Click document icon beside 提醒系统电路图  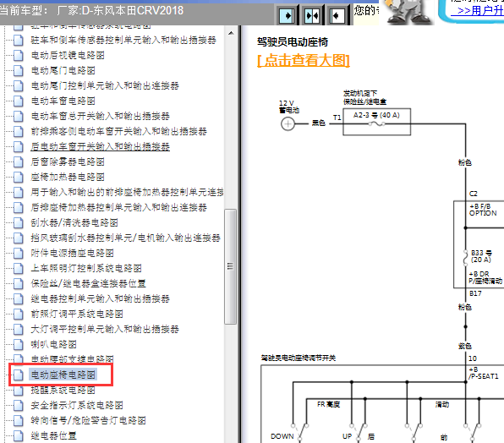tap(19, 390)
